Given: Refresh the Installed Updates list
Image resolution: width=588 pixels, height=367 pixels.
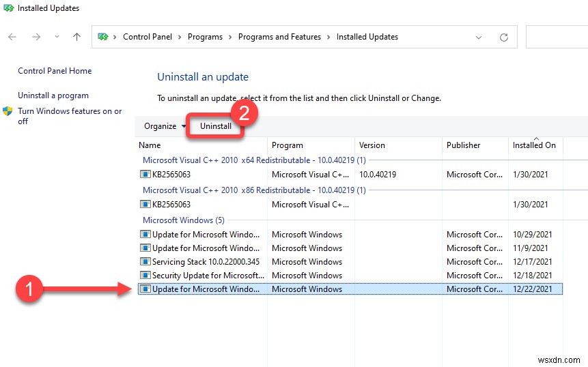Looking at the screenshot, I should click(504, 37).
